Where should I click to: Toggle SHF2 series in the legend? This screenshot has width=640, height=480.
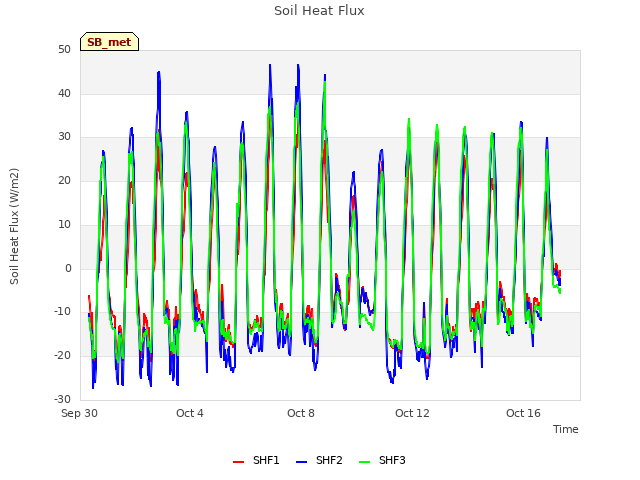pos(319,460)
